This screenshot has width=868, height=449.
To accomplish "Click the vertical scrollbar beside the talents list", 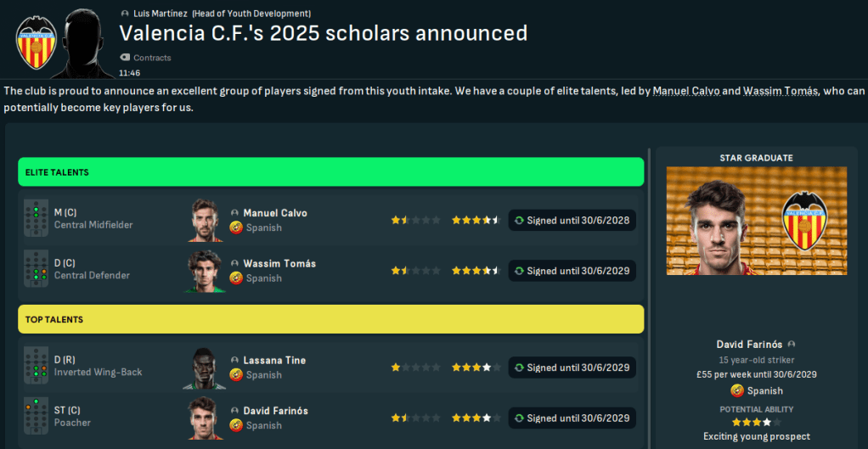I will [650, 297].
